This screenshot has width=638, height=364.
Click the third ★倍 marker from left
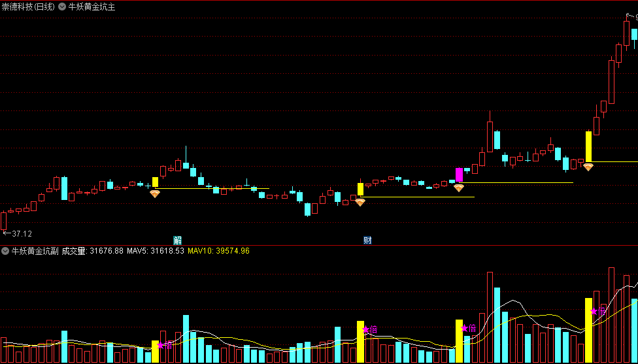pyautogui.click(x=468, y=328)
